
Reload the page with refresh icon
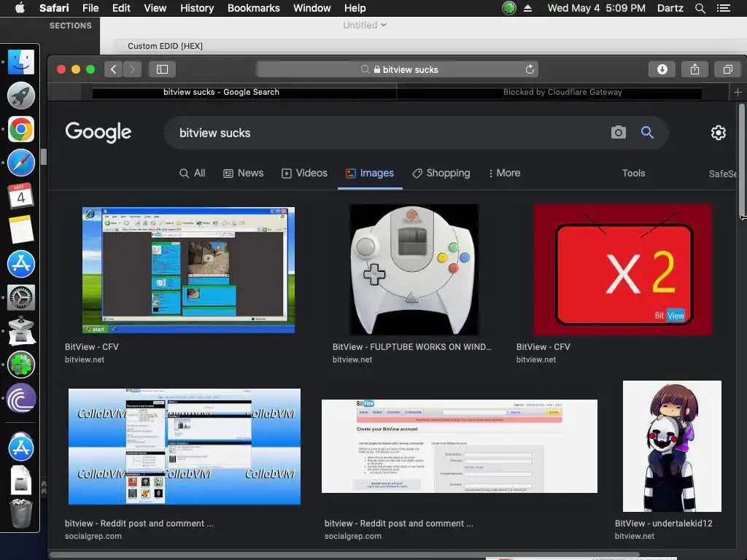coord(530,69)
